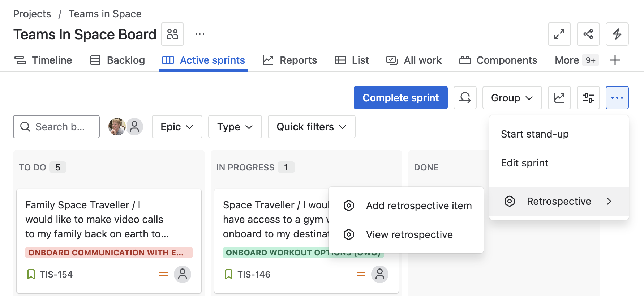
Task: Click the share icon in top right
Action: (588, 34)
